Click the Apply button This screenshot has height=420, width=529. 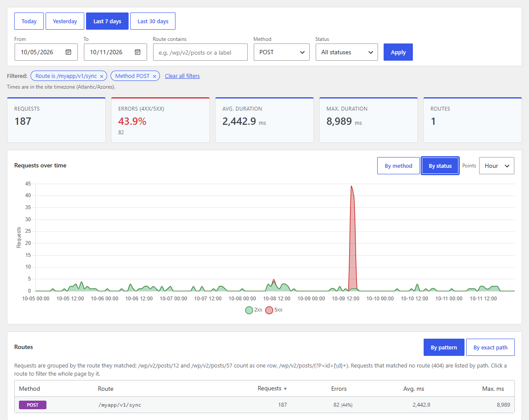pyautogui.click(x=398, y=52)
